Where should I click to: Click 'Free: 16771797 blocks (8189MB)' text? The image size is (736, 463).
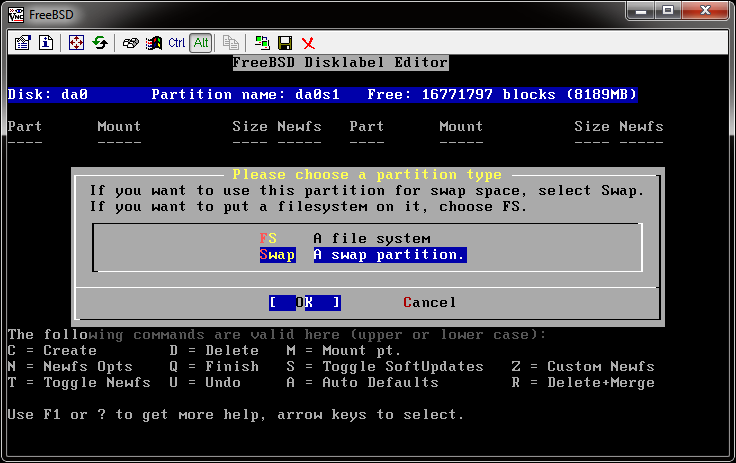pyautogui.click(x=502, y=94)
